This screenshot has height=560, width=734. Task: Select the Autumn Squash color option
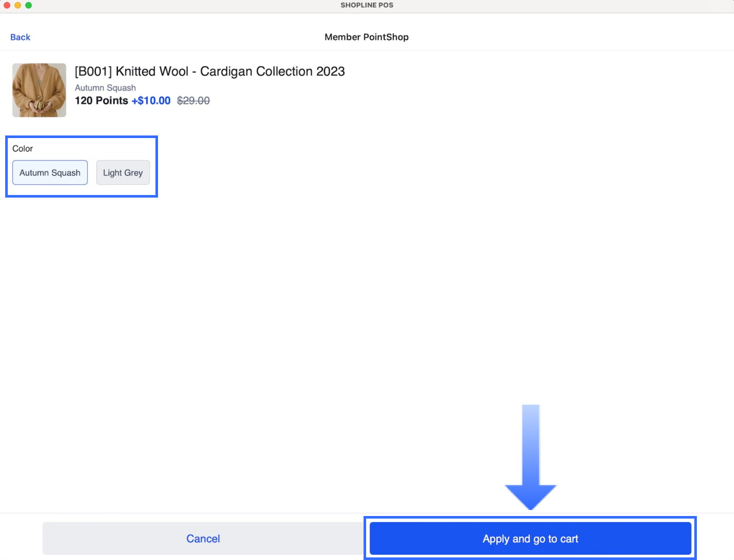click(x=50, y=173)
